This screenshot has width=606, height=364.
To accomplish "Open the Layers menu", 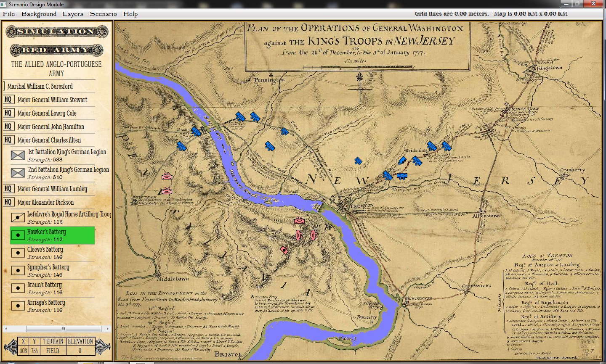I will tap(73, 14).
